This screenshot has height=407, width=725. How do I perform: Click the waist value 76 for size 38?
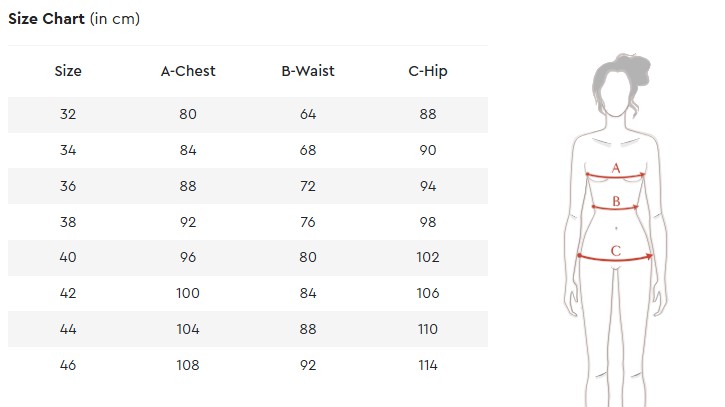tap(308, 222)
